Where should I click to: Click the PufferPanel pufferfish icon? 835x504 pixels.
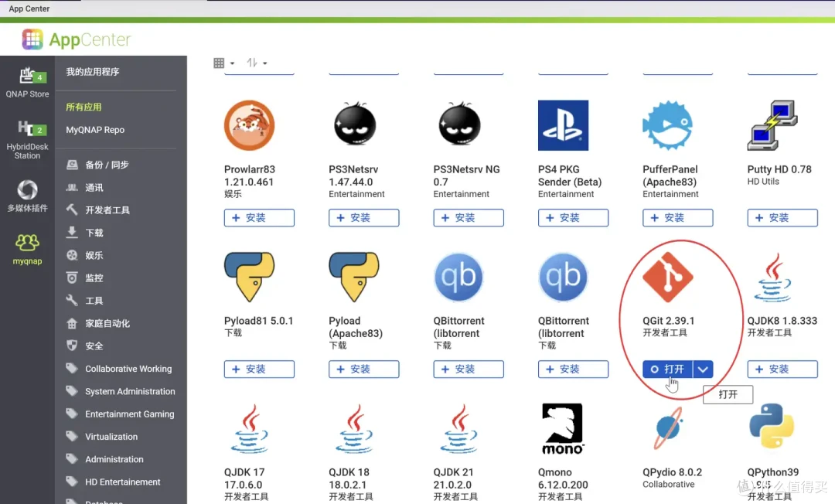click(x=668, y=125)
